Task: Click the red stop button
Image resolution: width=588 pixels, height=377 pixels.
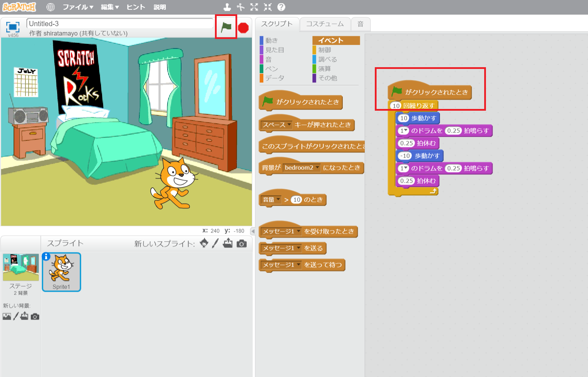Action: 243,28
